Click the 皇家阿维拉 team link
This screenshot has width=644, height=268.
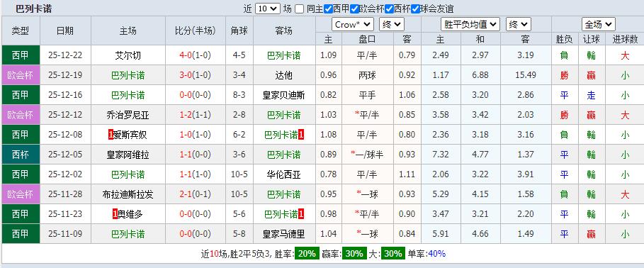coord(128,155)
